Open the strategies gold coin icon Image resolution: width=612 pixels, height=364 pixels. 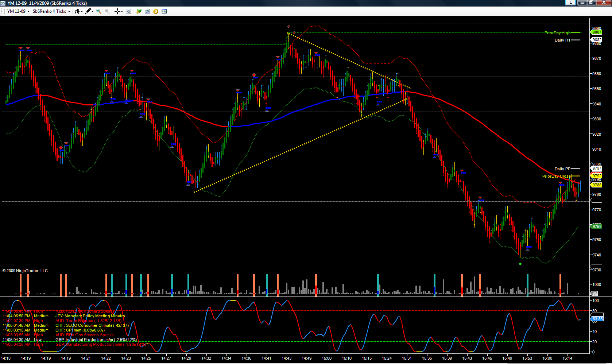(156, 11)
